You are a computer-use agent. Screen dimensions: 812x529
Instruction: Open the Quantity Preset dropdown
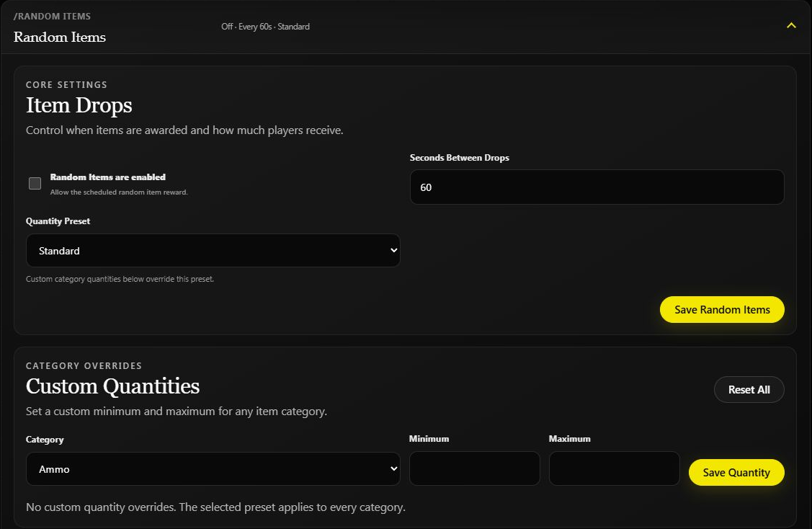point(213,251)
